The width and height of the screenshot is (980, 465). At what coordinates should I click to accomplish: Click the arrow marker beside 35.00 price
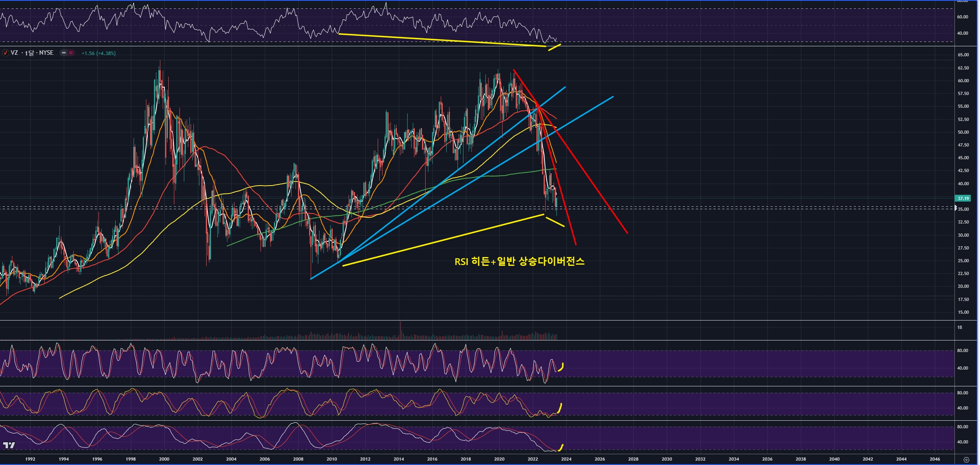click(956, 208)
